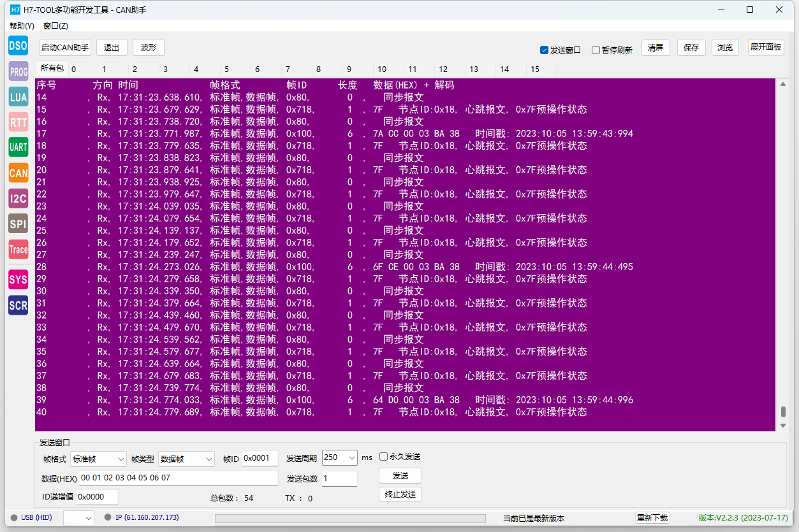Open the status bar empty dropdown
The height and width of the screenshot is (532, 799).
point(78,518)
